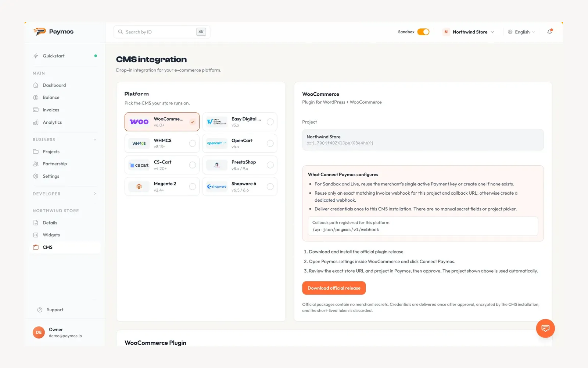Focus the Search by ID field
This screenshot has height=368, width=588.
click(x=162, y=32)
